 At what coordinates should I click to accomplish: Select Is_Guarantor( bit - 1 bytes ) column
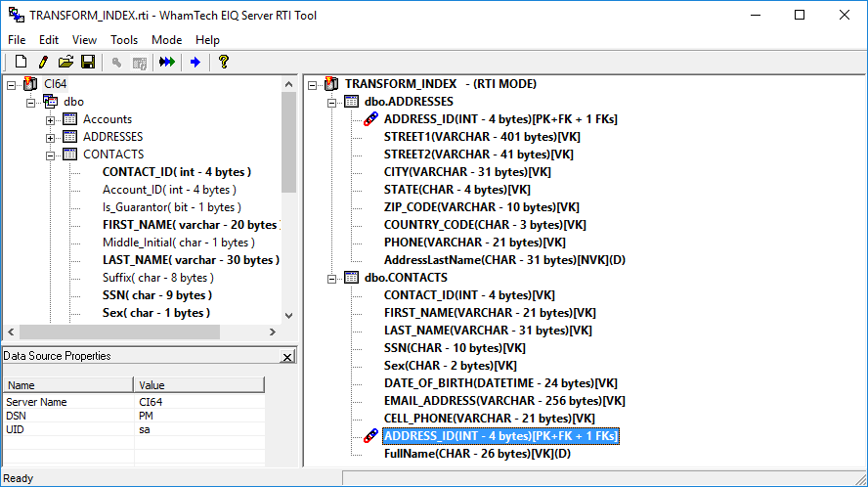click(172, 207)
